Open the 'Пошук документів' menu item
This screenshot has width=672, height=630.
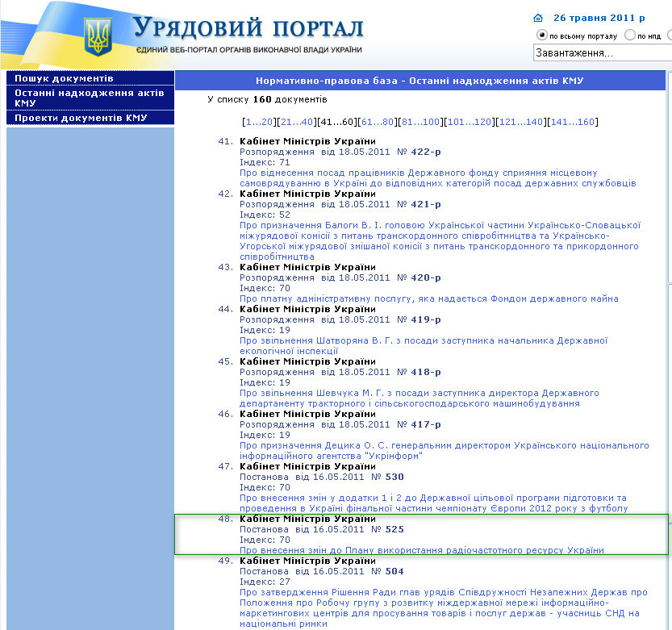click(90, 78)
